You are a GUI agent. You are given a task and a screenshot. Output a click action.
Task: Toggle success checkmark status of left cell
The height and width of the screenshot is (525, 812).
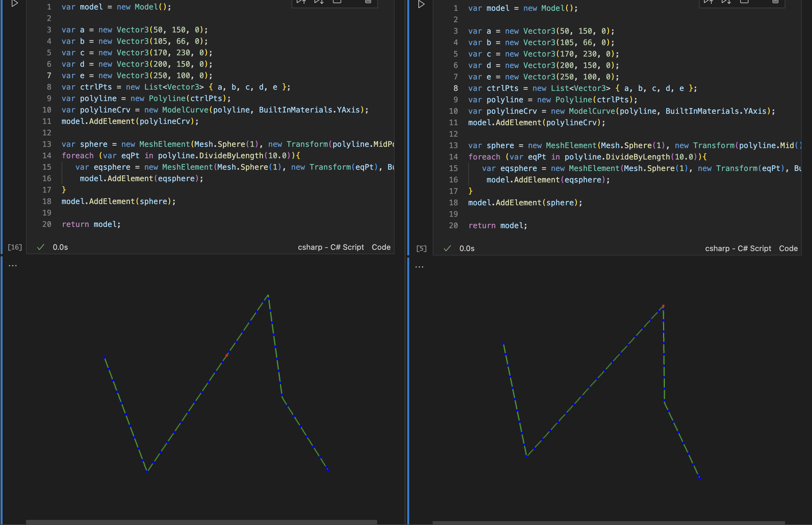[x=41, y=247]
